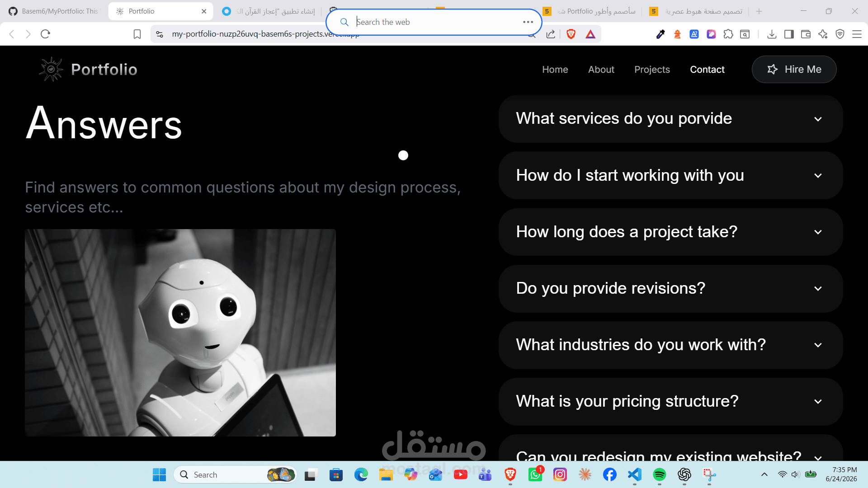Open WhatsApp from the taskbar
868x488 pixels.
535,474
